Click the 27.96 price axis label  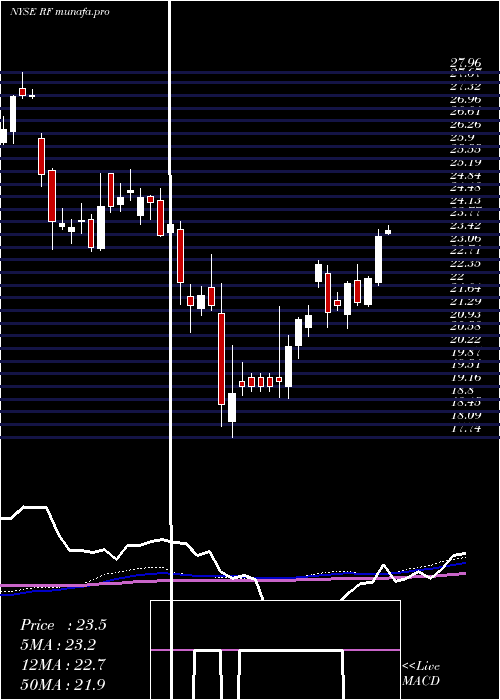click(x=465, y=65)
